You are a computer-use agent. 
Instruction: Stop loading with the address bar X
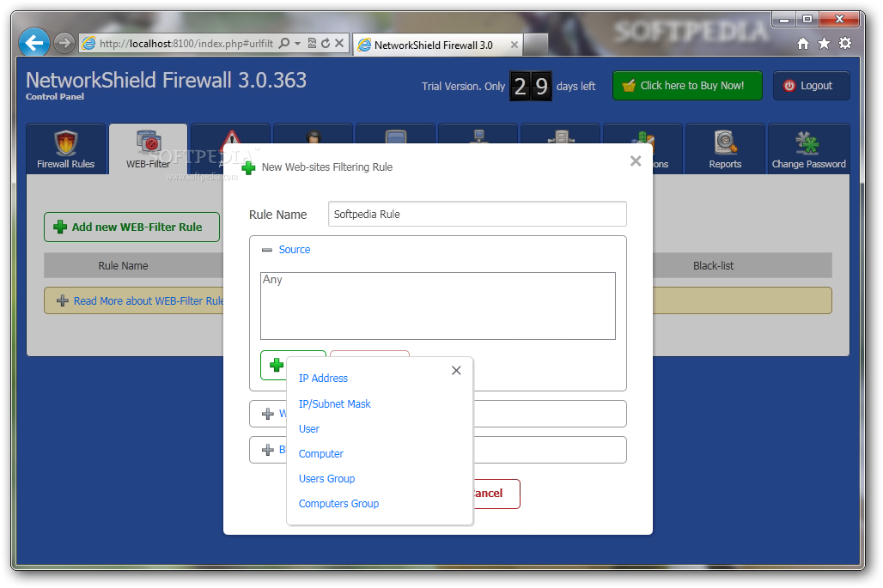click(x=339, y=43)
